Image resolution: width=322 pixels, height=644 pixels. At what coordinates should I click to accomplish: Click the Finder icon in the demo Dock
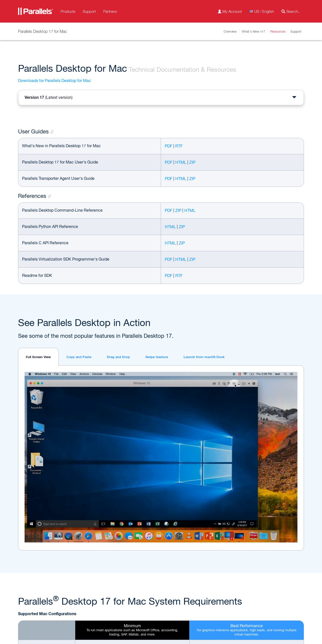coord(48,536)
